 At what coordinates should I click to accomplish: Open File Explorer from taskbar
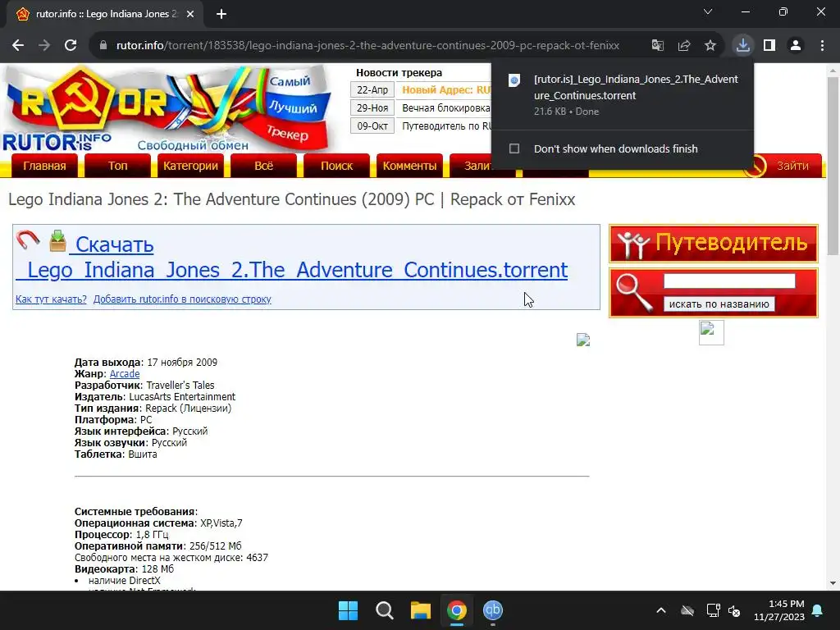click(x=421, y=610)
